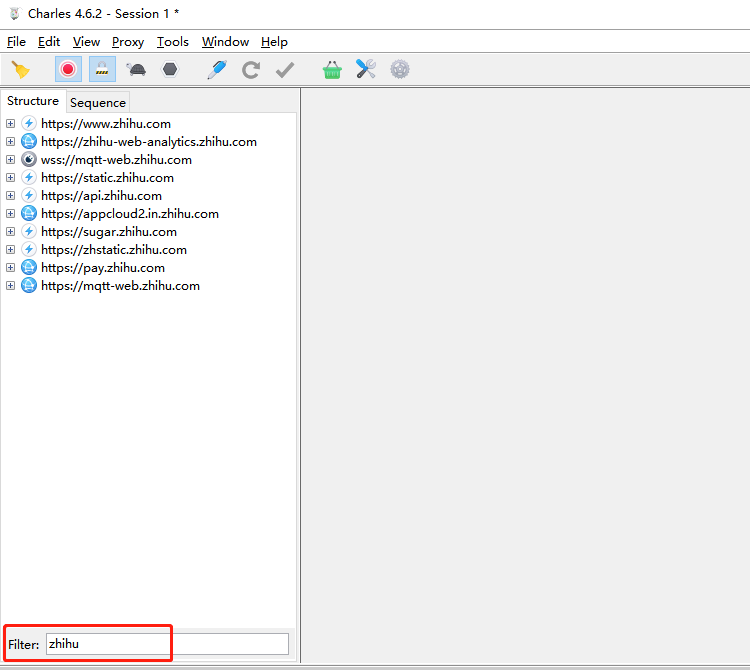Open Tools wrench icon in toolbar
Viewport: 750px width, 670px height.
366,69
